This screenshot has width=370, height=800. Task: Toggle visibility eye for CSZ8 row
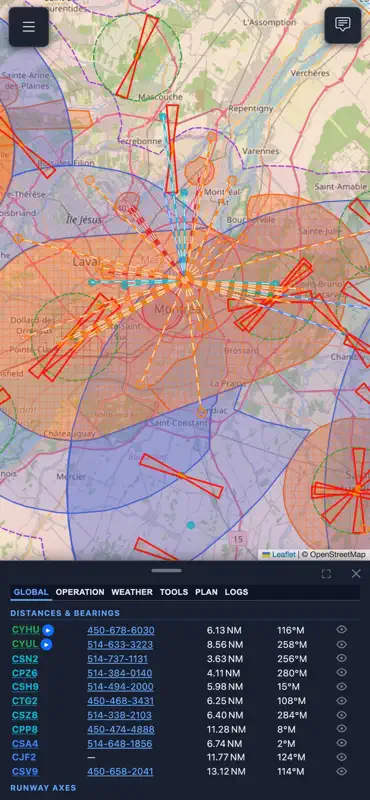click(x=342, y=715)
